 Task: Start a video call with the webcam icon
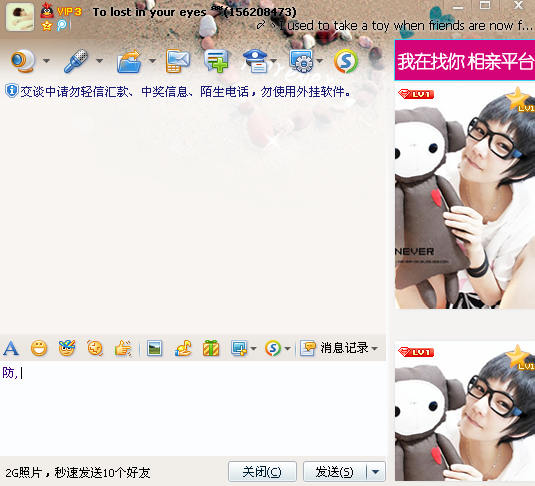[x=23, y=61]
